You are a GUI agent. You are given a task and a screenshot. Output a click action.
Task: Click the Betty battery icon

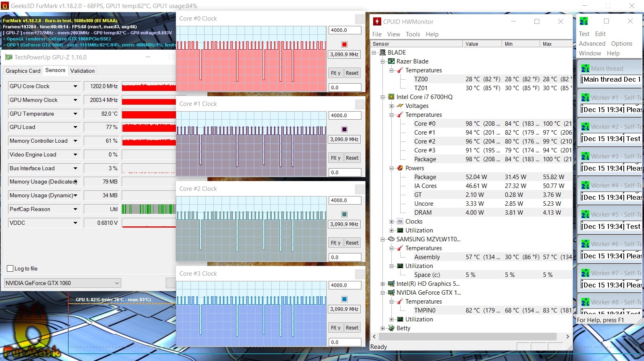(x=391, y=328)
